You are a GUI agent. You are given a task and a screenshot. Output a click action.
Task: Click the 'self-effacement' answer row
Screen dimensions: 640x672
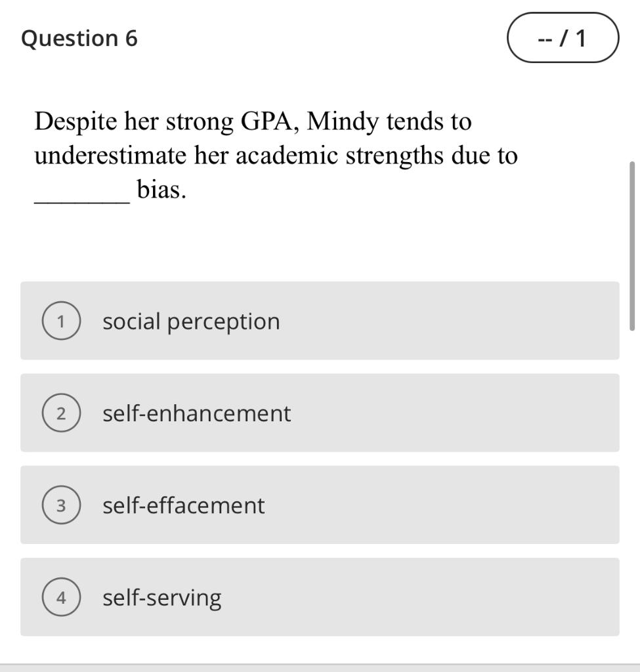click(320, 505)
